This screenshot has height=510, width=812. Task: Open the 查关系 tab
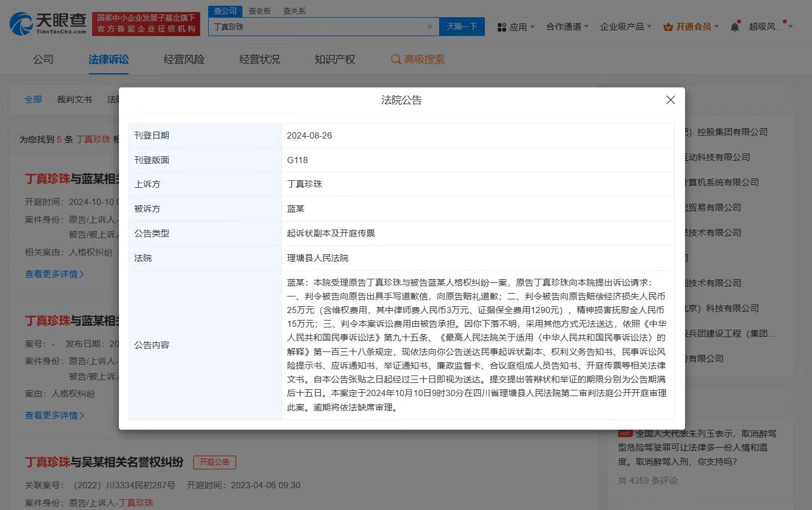293,10
